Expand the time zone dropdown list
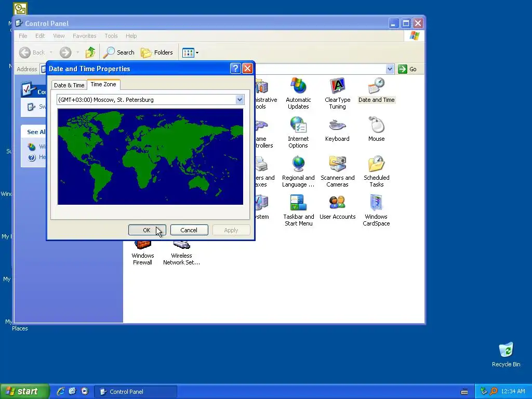532x399 pixels. click(240, 100)
